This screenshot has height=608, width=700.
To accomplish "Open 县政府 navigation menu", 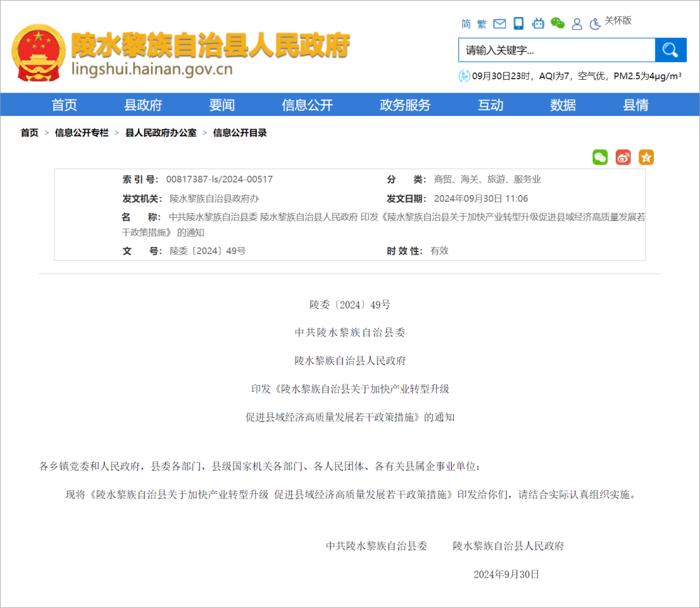I will tap(143, 105).
